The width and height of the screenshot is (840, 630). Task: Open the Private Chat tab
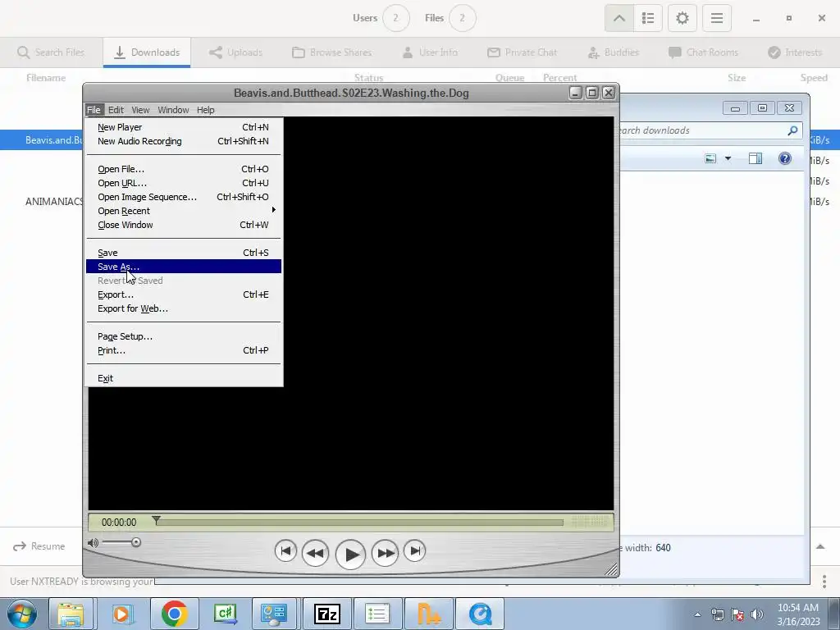tap(522, 52)
